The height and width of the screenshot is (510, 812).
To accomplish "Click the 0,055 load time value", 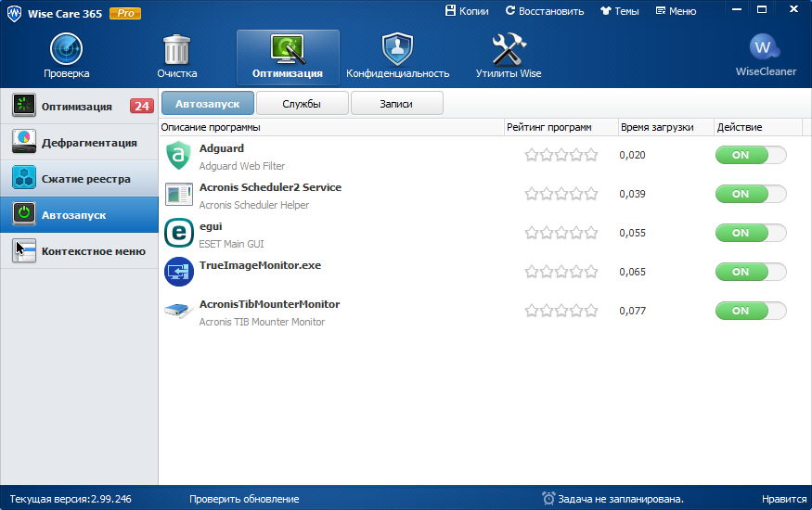I will pyautogui.click(x=632, y=233).
